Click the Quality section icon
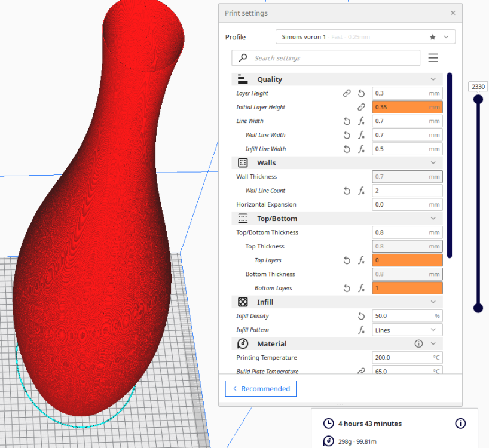This screenshot has height=448, width=489. 243,79
